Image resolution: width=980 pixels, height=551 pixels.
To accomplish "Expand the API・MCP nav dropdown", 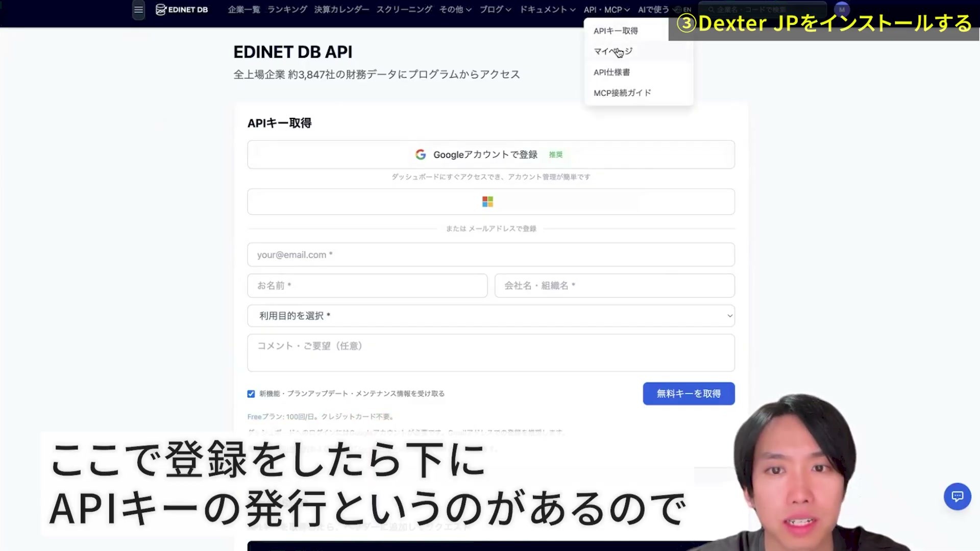I will click(x=607, y=10).
